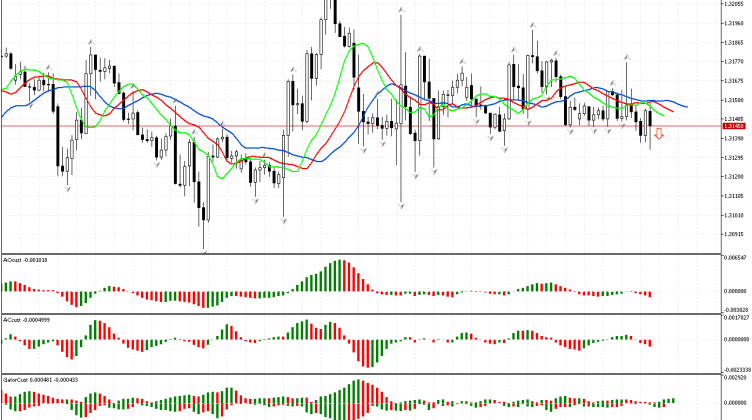Click the 0.006547 scale value in AOcust panel
This screenshot has height=420, width=752.
pyautogui.click(x=735, y=258)
